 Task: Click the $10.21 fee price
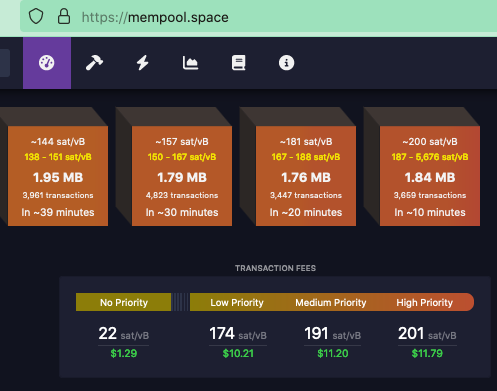coord(238,353)
